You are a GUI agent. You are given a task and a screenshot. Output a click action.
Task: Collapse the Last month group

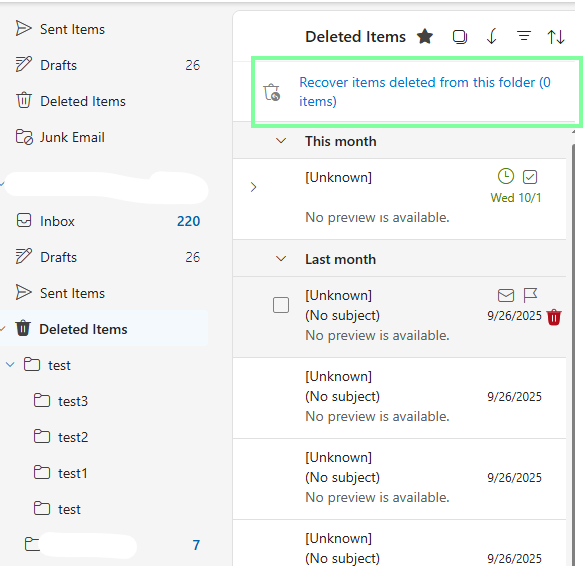point(281,258)
